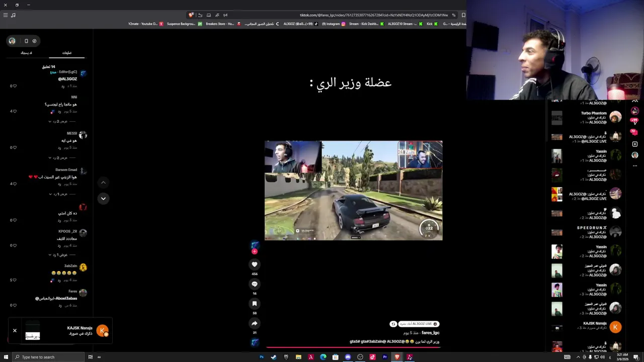Click the Brave shields icon in address bar
This screenshot has height=362, width=644.
pos(191,15)
